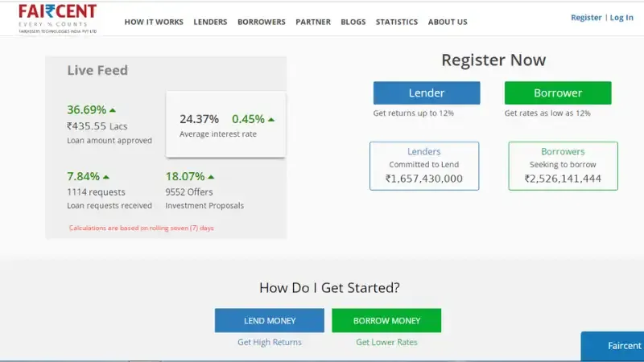Select the 24.37% average rate value
Viewport: 644px width, 362px height.
[199, 119]
